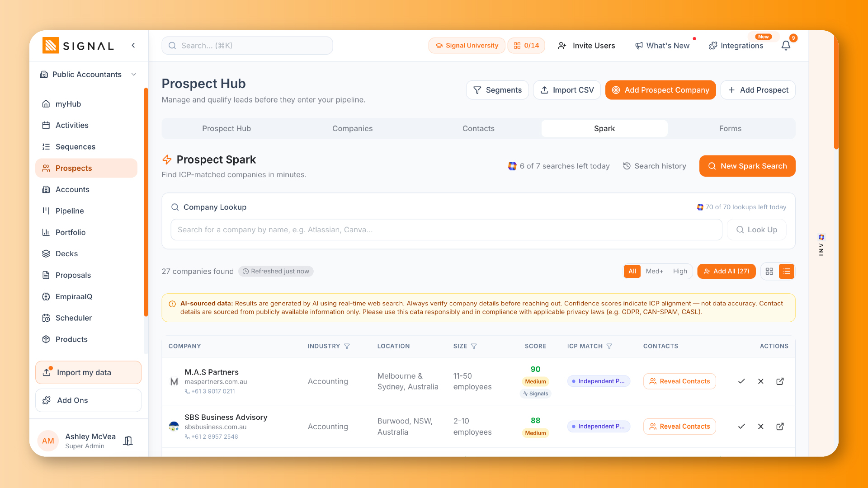Expand the Public Accountants workspace dropdown
Viewport: 868px width, 488px height.
[88, 75]
